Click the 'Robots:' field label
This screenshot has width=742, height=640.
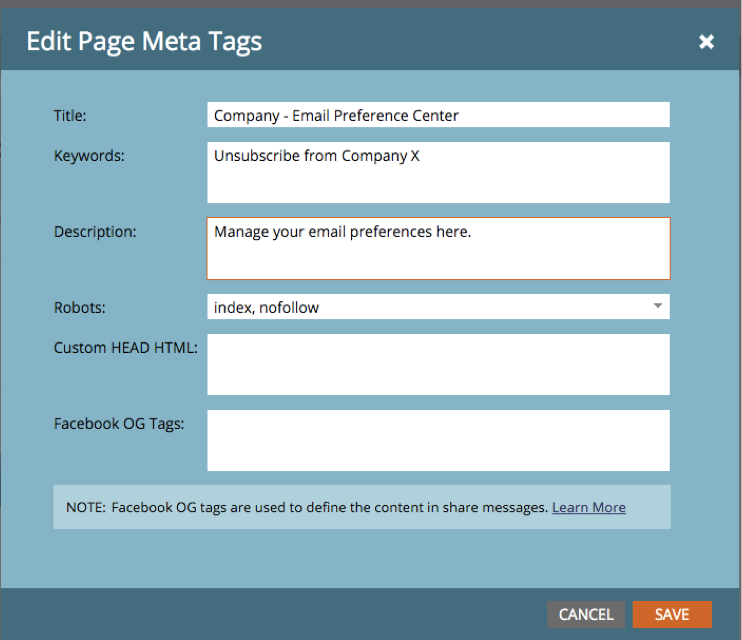coord(79,307)
